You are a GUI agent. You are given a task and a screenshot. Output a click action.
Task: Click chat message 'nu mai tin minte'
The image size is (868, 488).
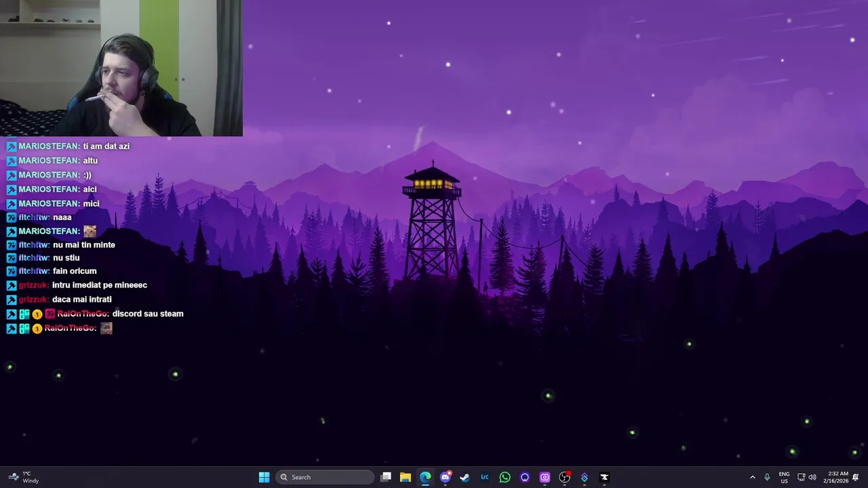click(x=84, y=245)
